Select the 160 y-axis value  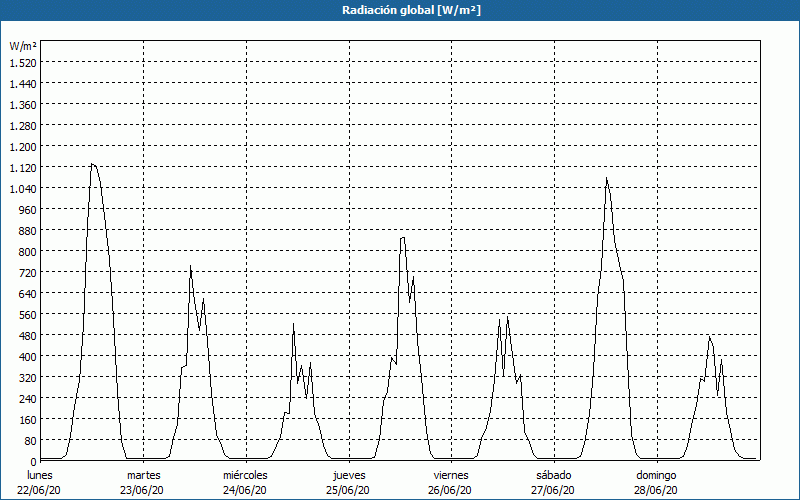(28, 420)
